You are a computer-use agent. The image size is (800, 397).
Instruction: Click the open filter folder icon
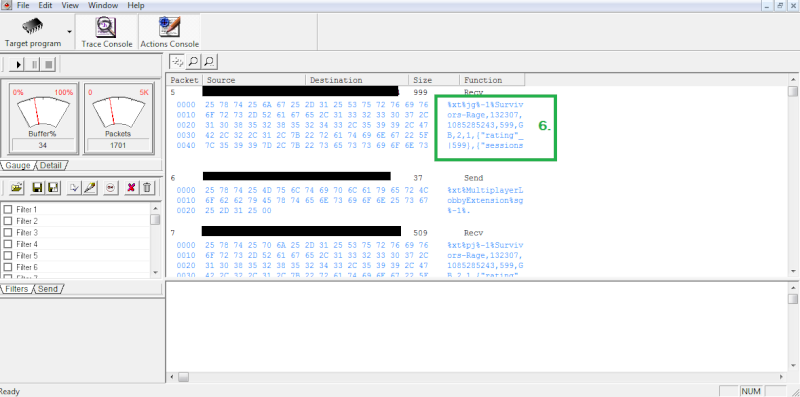[x=17, y=188]
